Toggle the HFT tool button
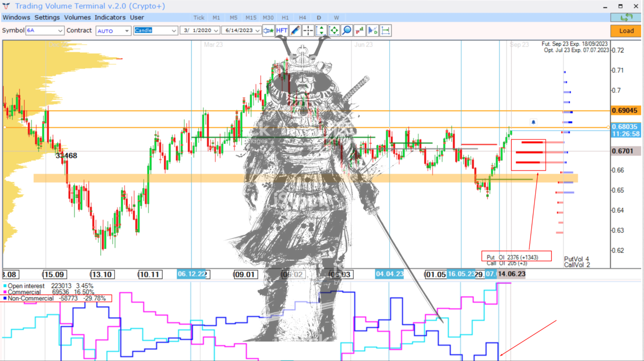This screenshot has height=361, width=644. (282, 31)
